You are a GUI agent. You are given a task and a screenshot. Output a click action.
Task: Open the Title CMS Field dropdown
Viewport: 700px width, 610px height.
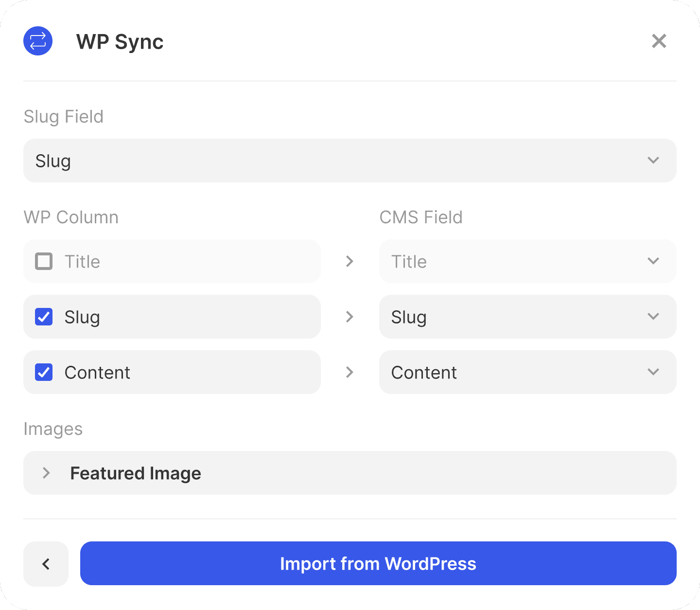coord(528,261)
